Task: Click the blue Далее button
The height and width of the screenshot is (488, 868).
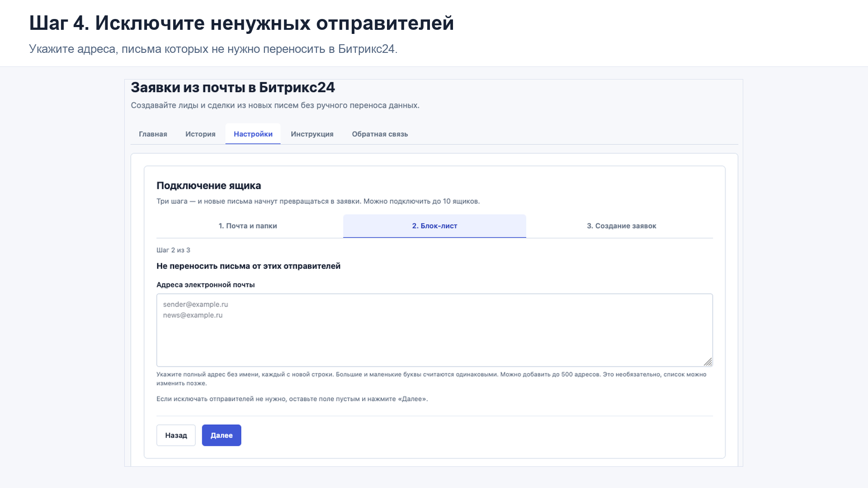Action: tap(222, 435)
